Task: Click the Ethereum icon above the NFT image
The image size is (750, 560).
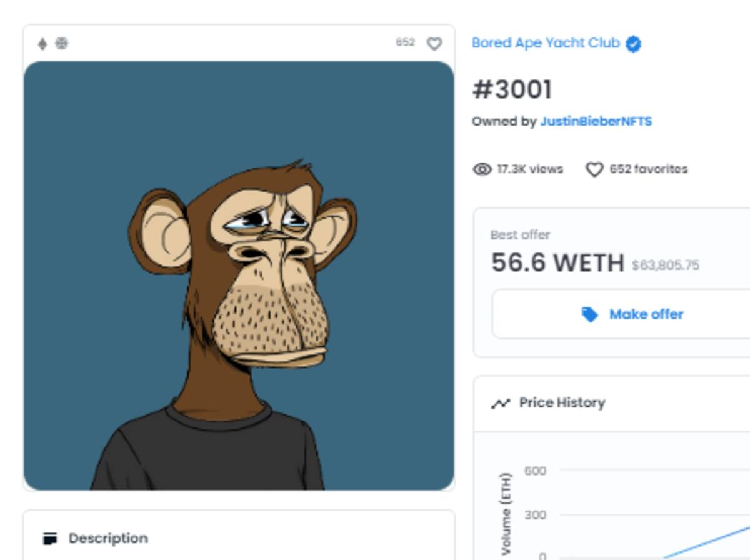Action: tap(42, 44)
